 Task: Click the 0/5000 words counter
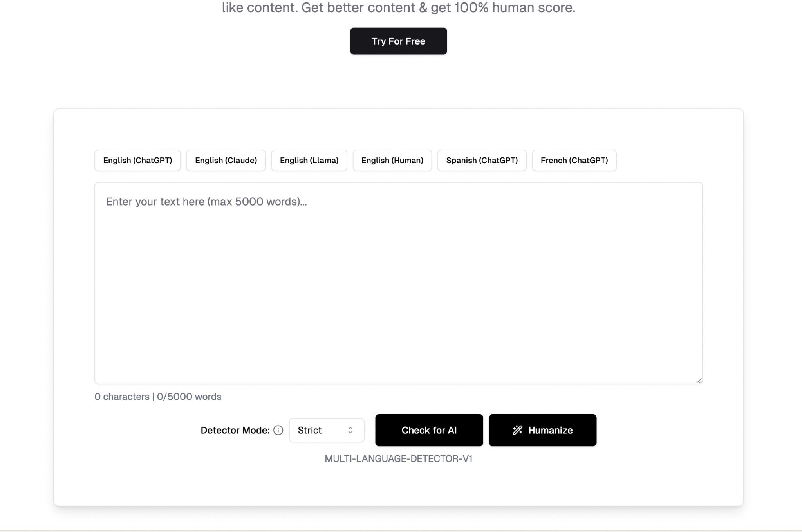(x=189, y=397)
